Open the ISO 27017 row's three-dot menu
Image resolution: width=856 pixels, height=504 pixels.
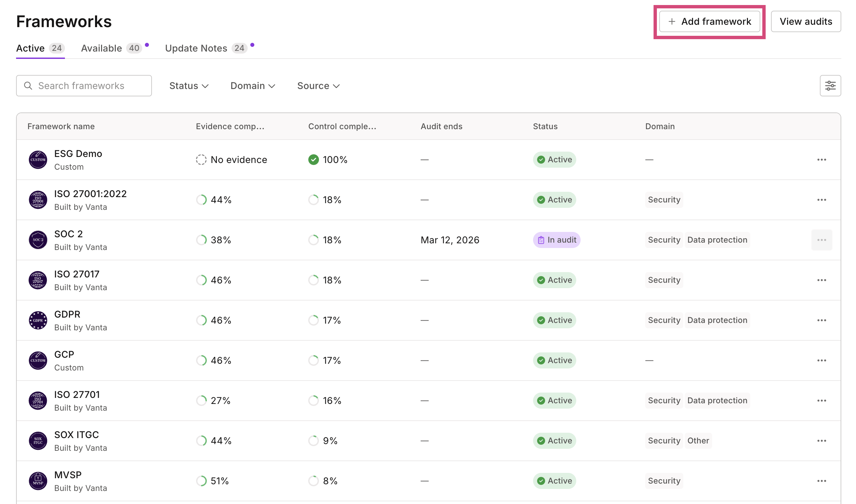coord(821,280)
